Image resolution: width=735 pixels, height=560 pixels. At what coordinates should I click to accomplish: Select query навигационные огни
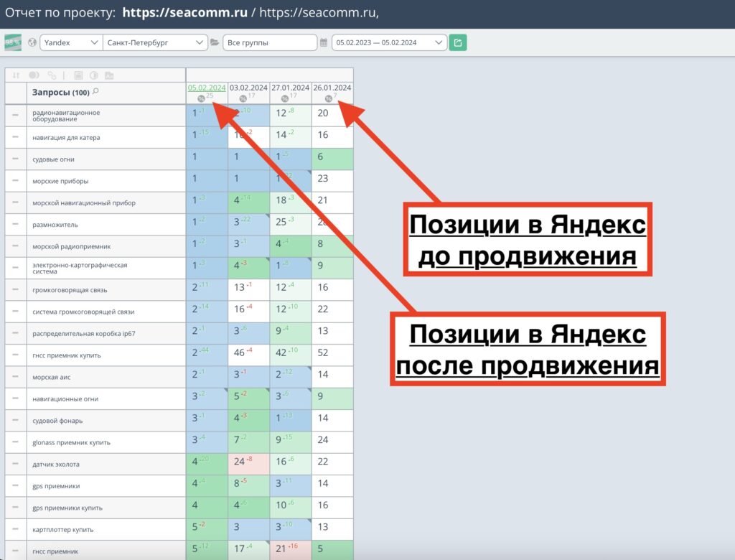65,398
